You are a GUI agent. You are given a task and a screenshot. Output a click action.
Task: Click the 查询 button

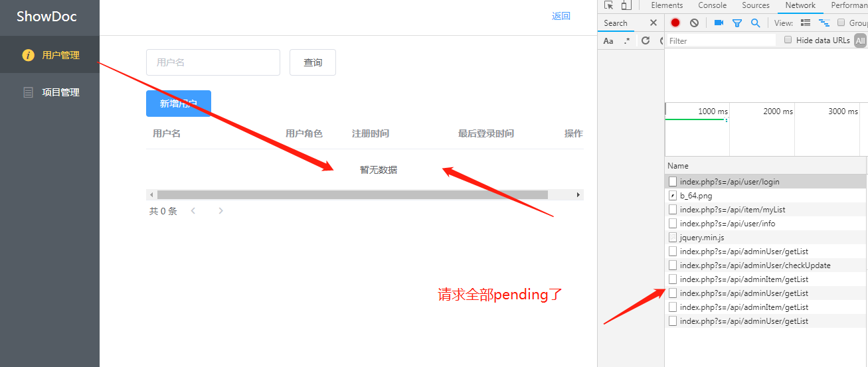pyautogui.click(x=313, y=62)
